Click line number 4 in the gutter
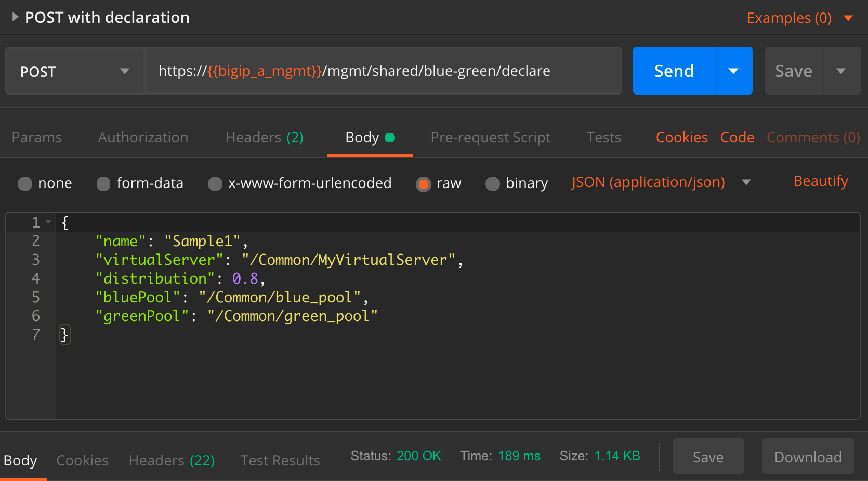Viewport: 868px width, 481px height. (x=35, y=279)
